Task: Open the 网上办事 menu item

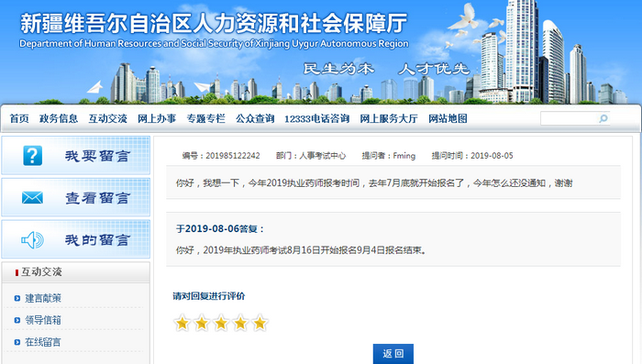Action: coord(157,119)
